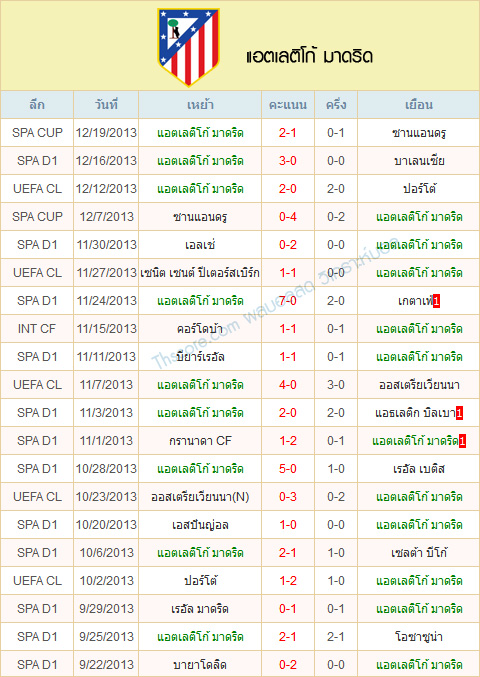Open the home team เซนิต เซนต์ ปีเตอร์สเบิร์ก
This screenshot has width=480, height=677.
[x=200, y=273]
